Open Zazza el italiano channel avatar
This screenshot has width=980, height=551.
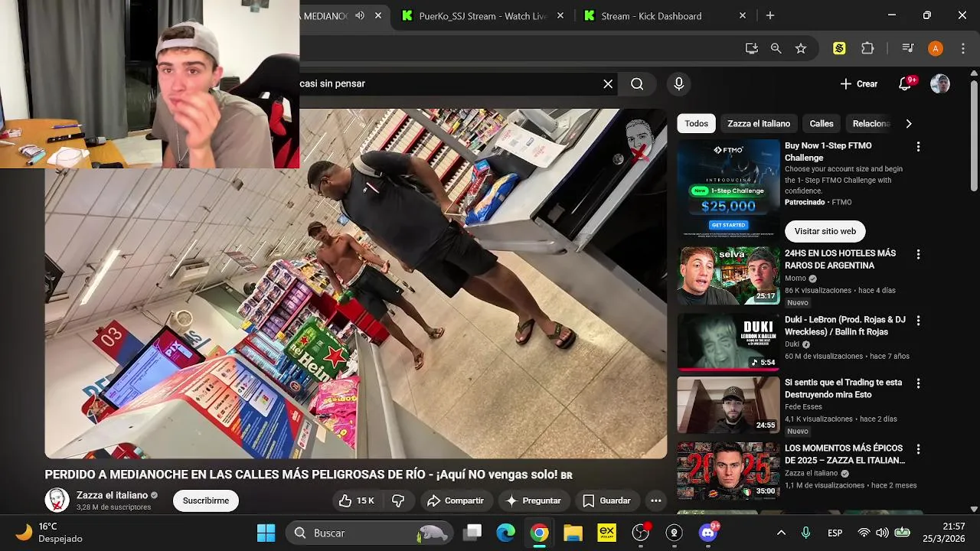57,500
